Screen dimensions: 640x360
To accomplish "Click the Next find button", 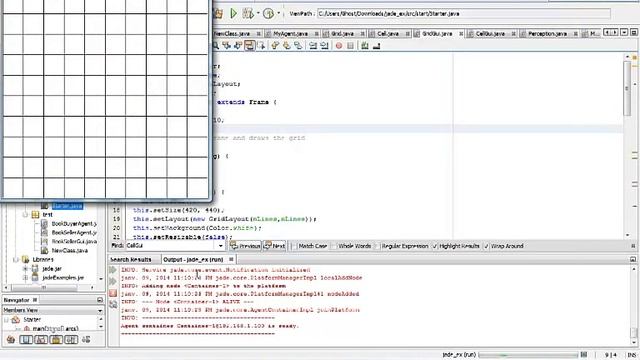I will (274, 246).
